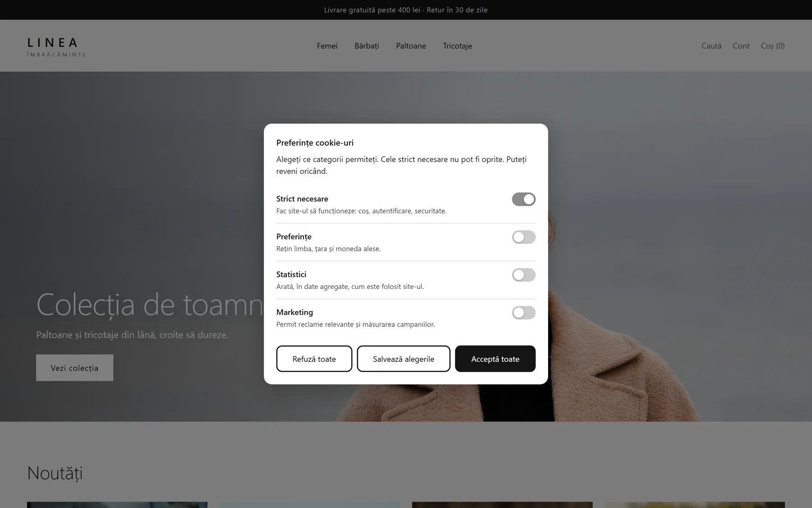Click the free delivery announcement bar
This screenshot has width=812, height=508.
(x=406, y=10)
